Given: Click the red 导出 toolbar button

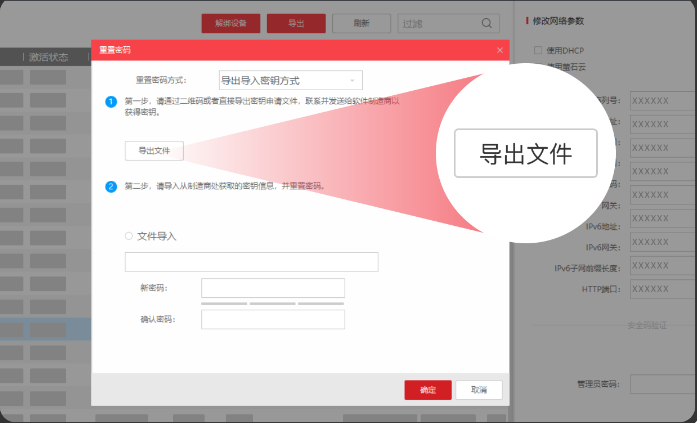Looking at the screenshot, I should coord(297,23).
